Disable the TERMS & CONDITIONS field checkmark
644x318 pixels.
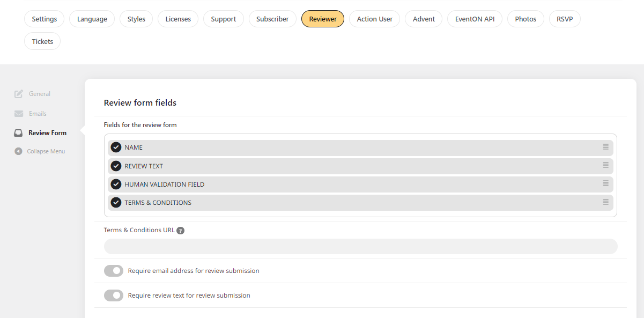coord(116,202)
